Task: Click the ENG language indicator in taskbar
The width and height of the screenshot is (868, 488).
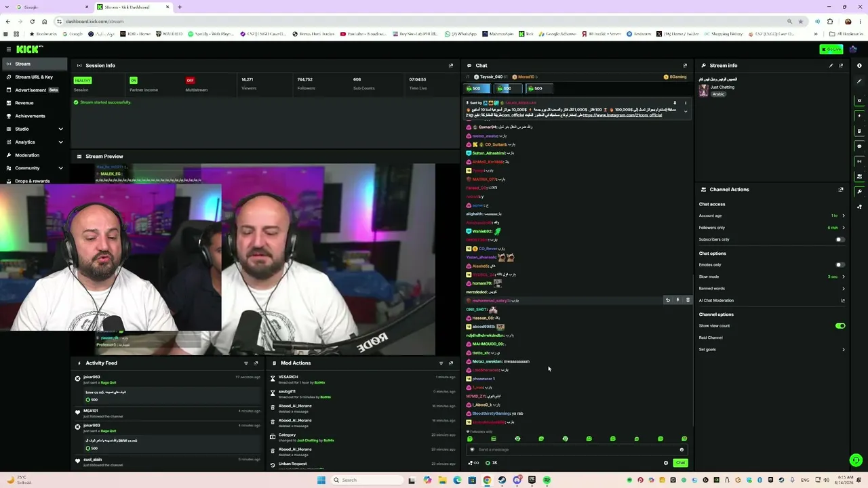Action: tap(805, 480)
